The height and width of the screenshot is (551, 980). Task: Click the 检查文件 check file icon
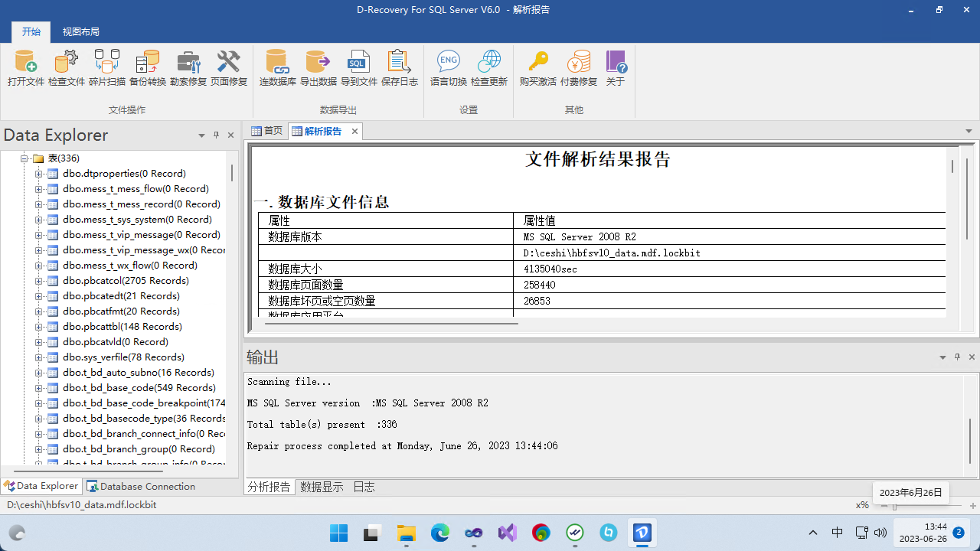pyautogui.click(x=67, y=68)
